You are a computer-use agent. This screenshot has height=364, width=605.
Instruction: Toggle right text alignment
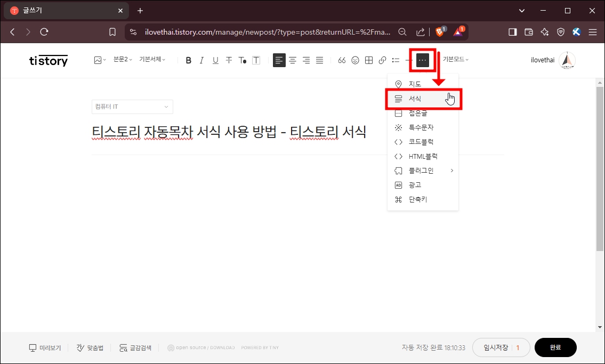(306, 60)
